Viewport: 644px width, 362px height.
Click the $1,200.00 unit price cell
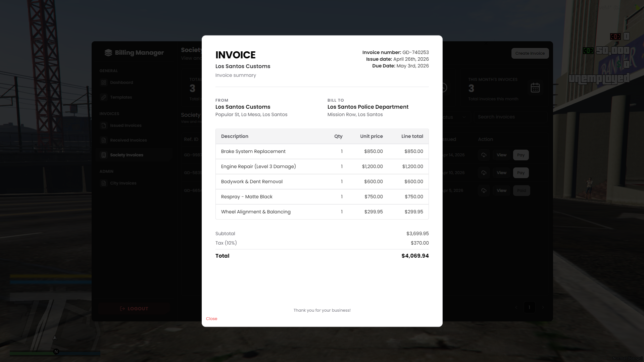point(372,166)
